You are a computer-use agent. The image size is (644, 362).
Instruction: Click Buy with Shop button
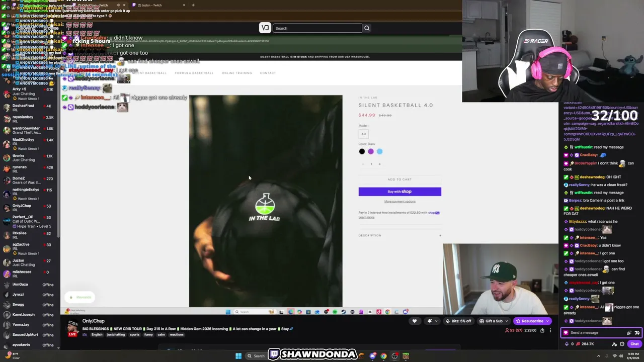click(x=399, y=192)
